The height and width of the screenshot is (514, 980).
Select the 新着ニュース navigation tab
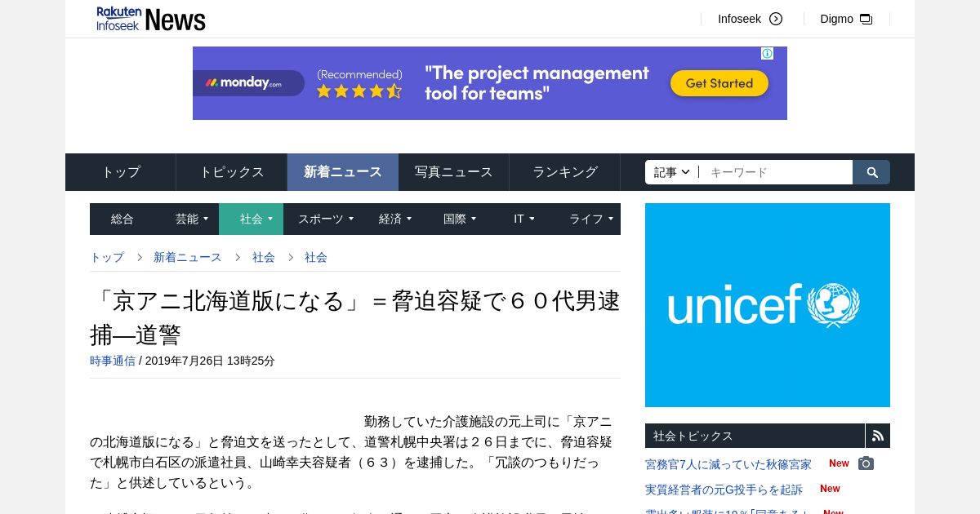pyautogui.click(x=343, y=172)
